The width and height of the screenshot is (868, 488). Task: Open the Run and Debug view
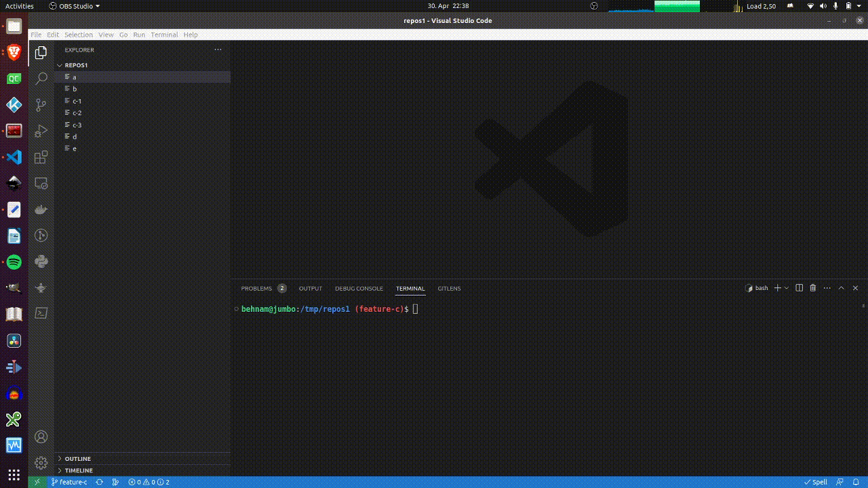(41, 131)
